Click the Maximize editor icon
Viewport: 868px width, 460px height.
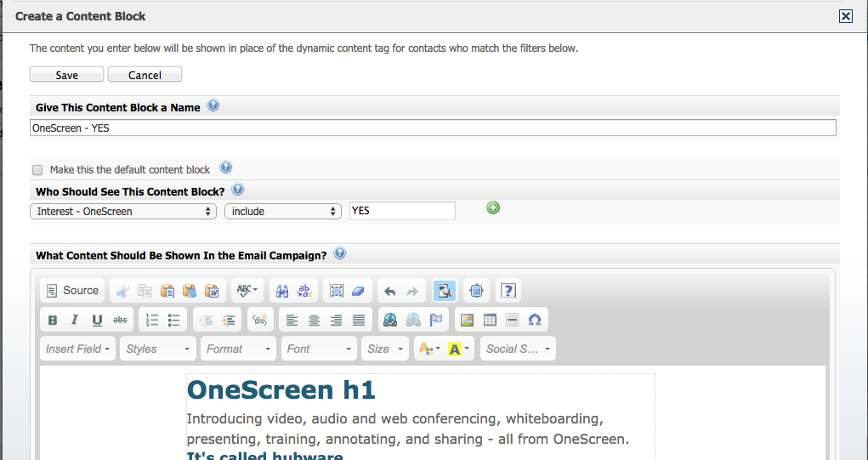click(476, 291)
